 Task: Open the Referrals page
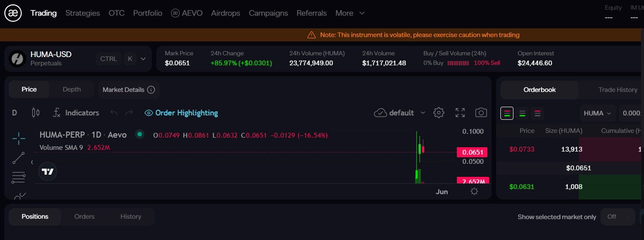(x=312, y=13)
